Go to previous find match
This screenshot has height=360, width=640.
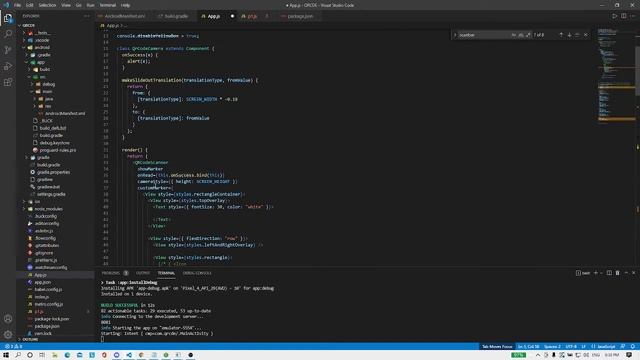[x=561, y=35]
